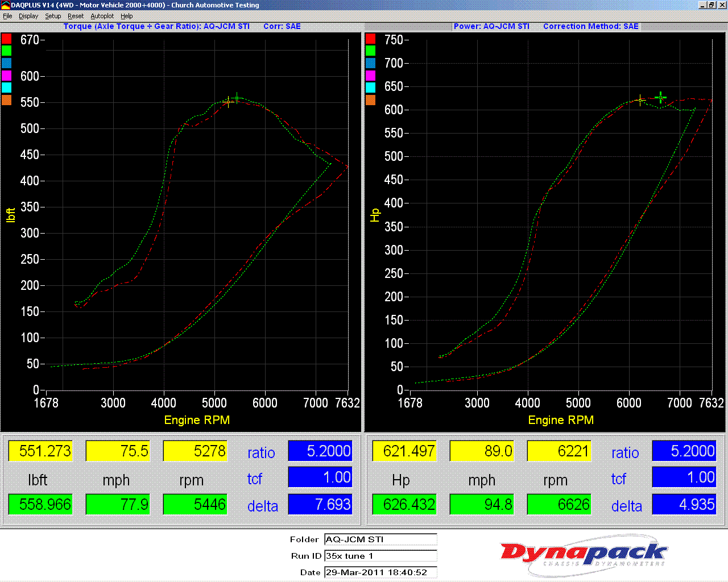The width and height of the screenshot is (728, 582).
Task: Click the Folder field AQ-JCM STI
Action: (x=380, y=539)
